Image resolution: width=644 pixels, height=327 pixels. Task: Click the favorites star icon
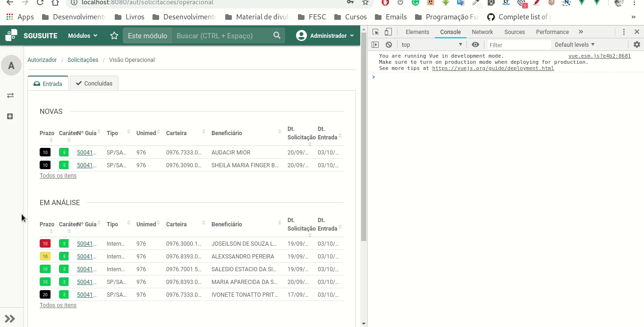pyautogui.click(x=114, y=36)
